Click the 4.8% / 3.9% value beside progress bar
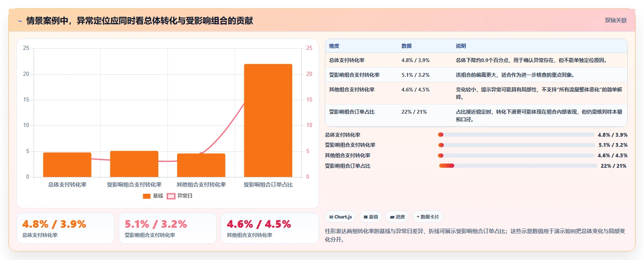 point(613,135)
